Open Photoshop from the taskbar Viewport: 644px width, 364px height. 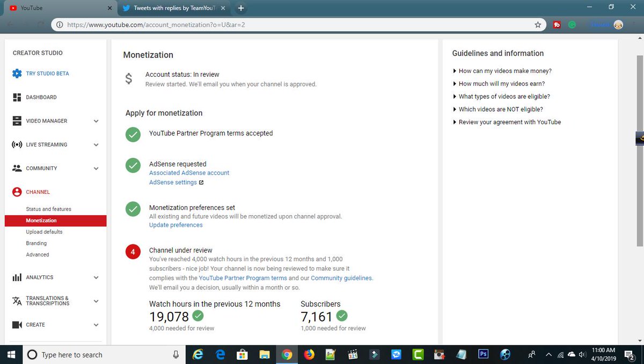[483, 354]
